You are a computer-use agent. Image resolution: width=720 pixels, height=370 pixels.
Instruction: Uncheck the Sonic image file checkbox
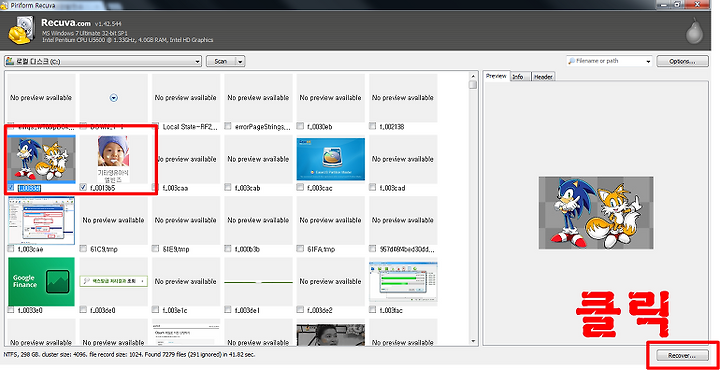(x=11, y=187)
